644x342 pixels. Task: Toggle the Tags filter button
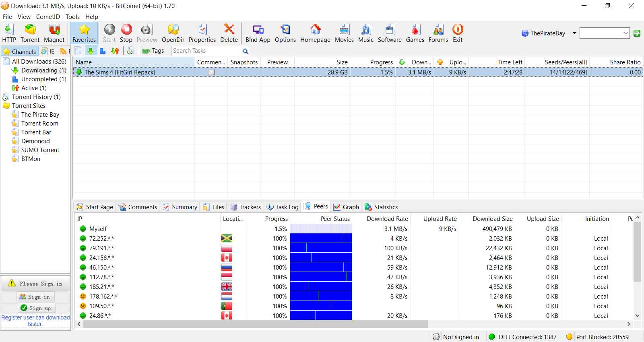[153, 51]
